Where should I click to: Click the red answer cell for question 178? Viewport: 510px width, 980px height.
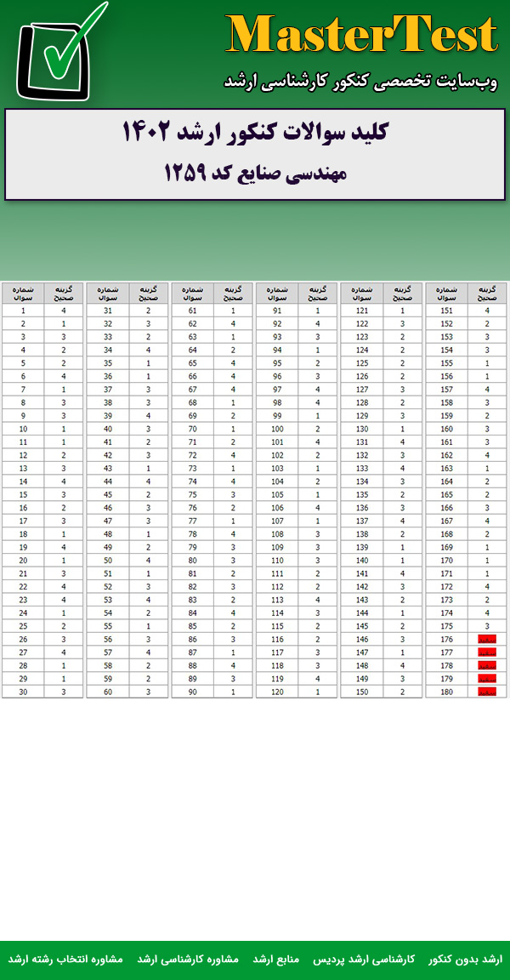(487, 664)
